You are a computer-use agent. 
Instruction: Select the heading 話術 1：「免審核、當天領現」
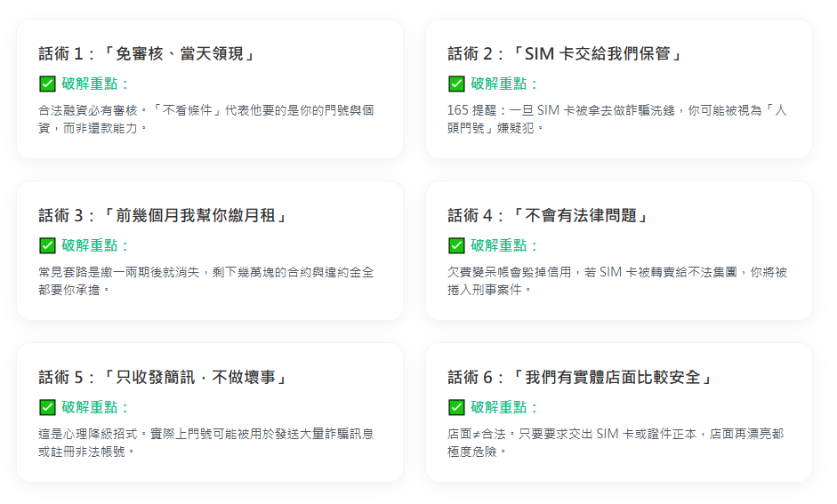[149, 54]
